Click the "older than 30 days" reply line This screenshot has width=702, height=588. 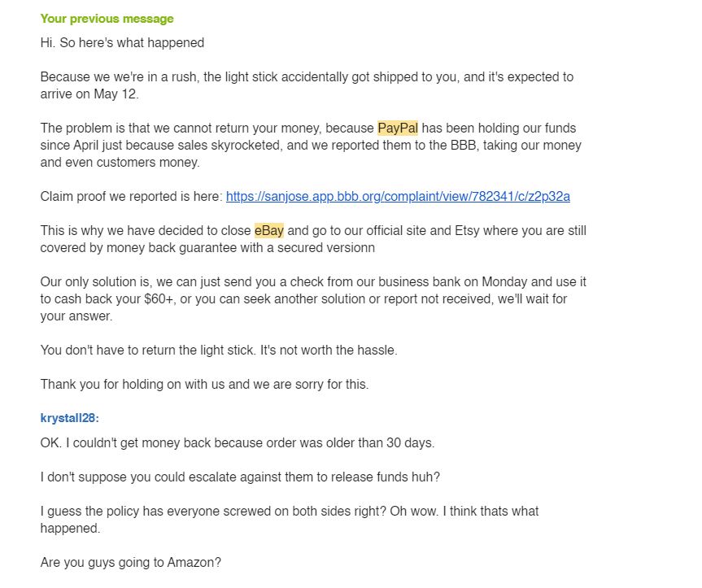[238, 443]
